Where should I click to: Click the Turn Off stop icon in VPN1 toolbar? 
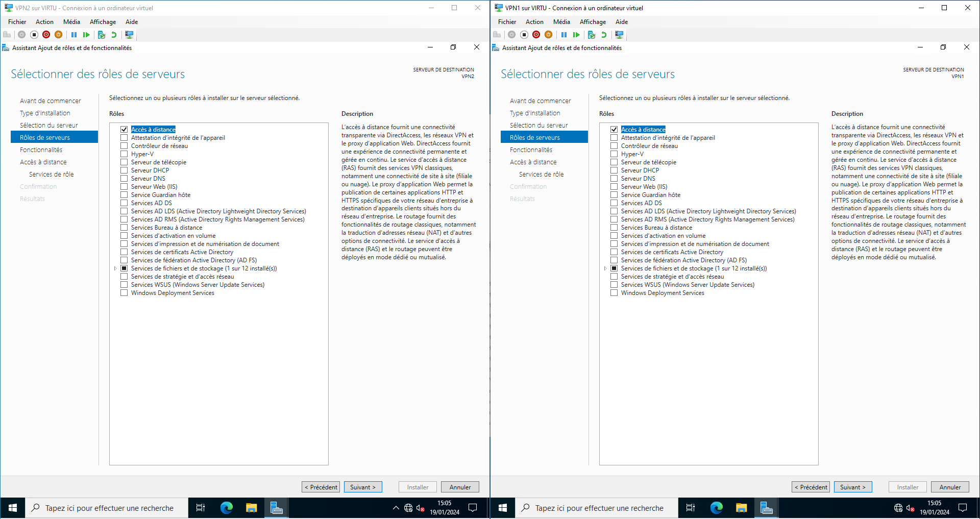(x=524, y=35)
